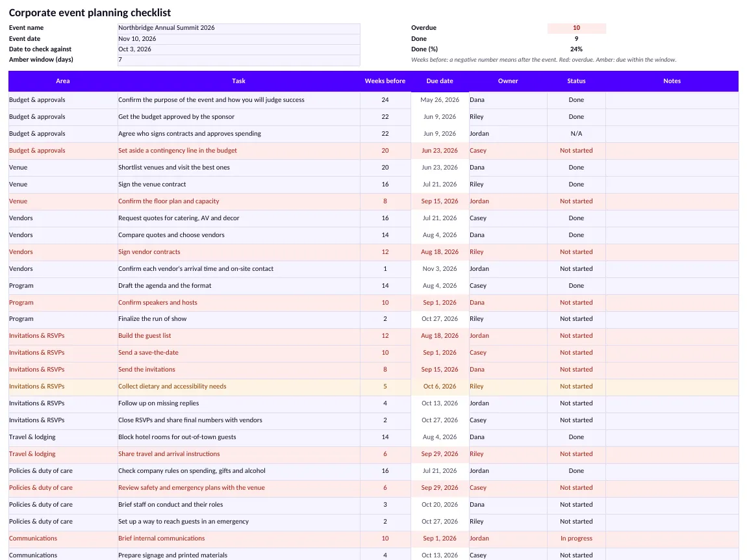Viewport: 747px width, 560px height.
Task: Select task 'Build the guest list'
Action: point(238,336)
